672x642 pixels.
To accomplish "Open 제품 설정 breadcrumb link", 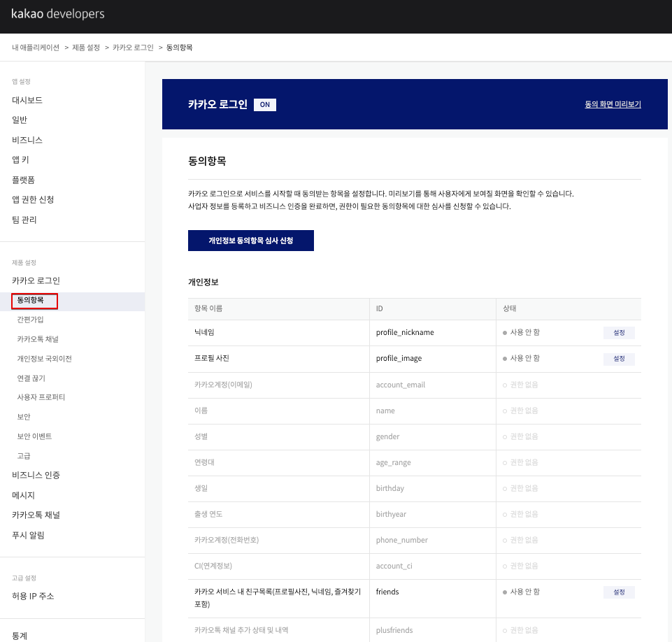I will [86, 48].
